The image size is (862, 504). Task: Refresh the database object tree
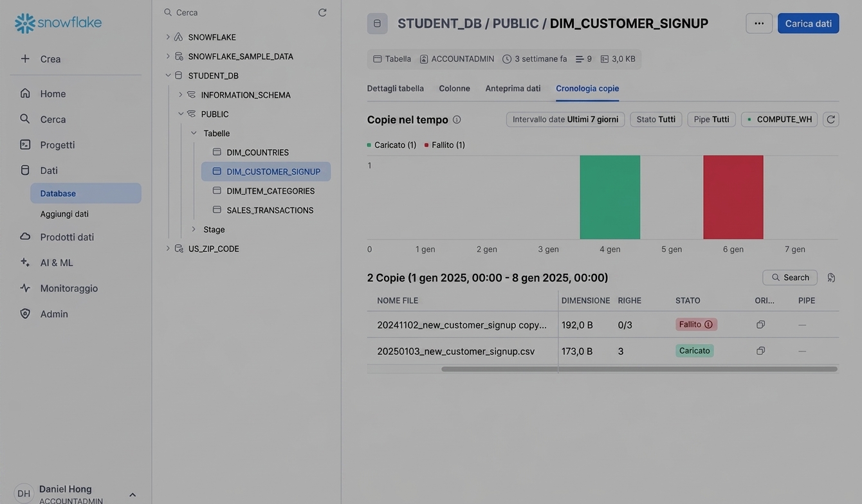tap(322, 12)
